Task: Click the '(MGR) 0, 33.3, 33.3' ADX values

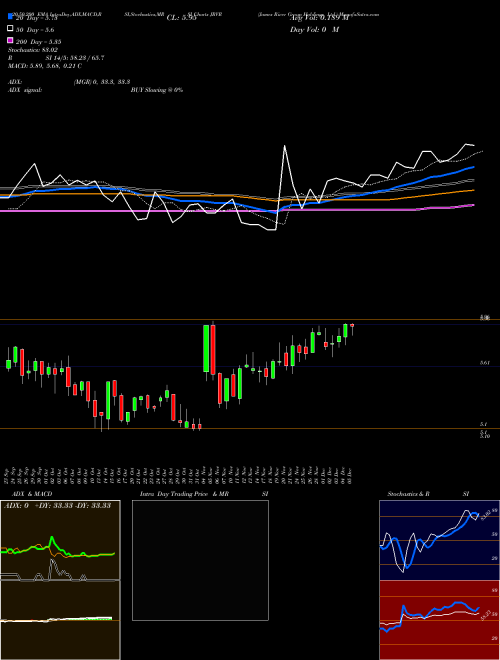Action: 102,82
